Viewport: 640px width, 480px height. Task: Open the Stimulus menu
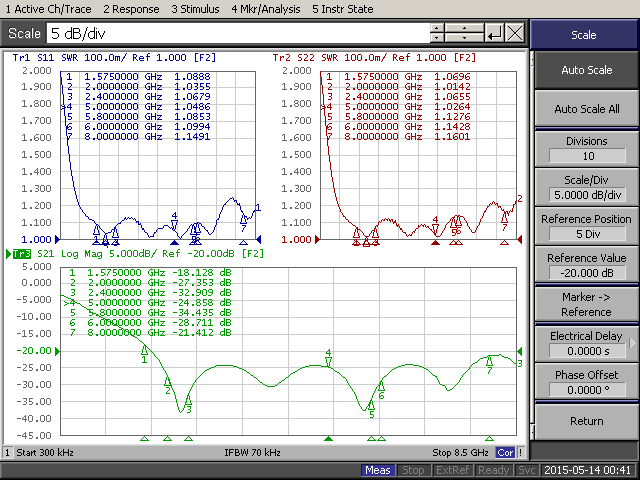tap(195, 9)
